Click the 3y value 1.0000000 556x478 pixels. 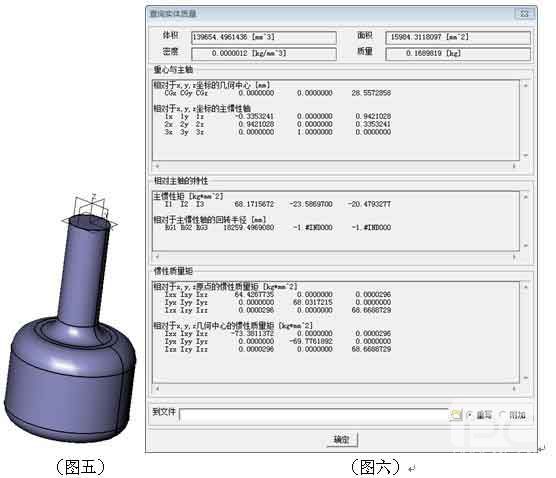pyautogui.click(x=315, y=132)
